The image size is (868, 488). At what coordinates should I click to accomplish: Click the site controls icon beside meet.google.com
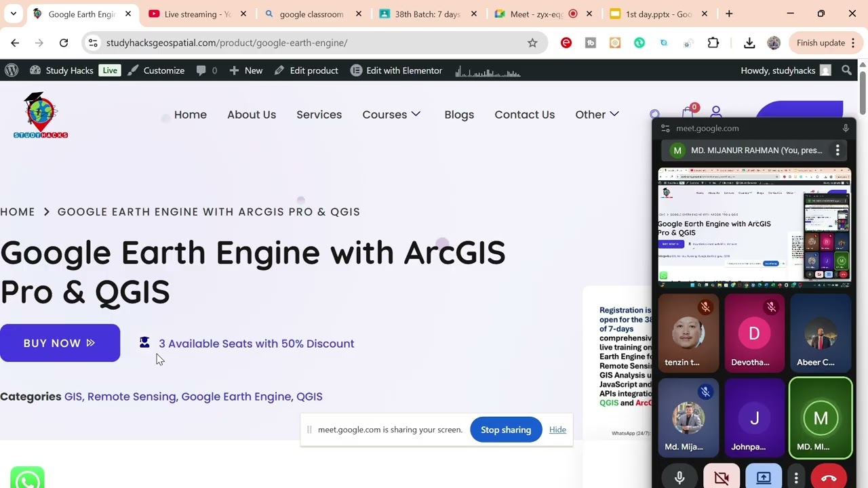665,128
